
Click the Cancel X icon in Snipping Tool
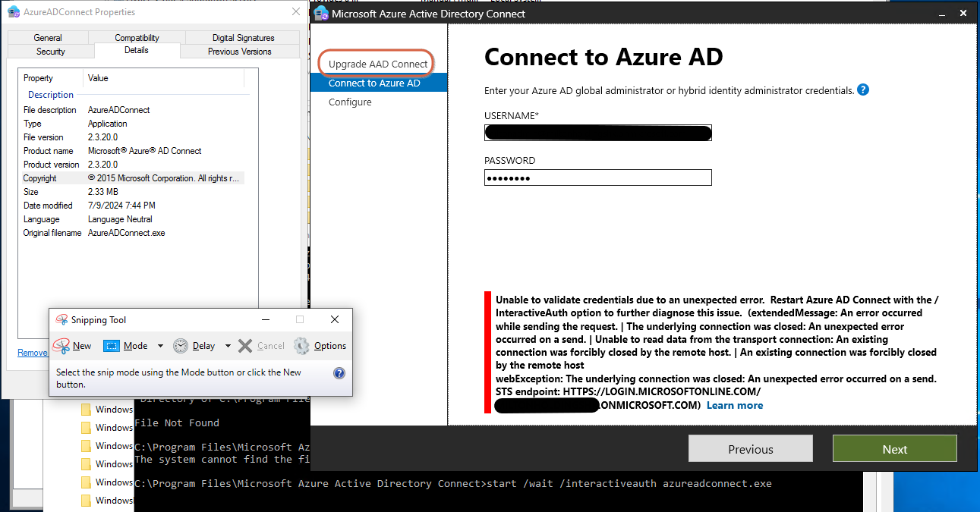(245, 346)
